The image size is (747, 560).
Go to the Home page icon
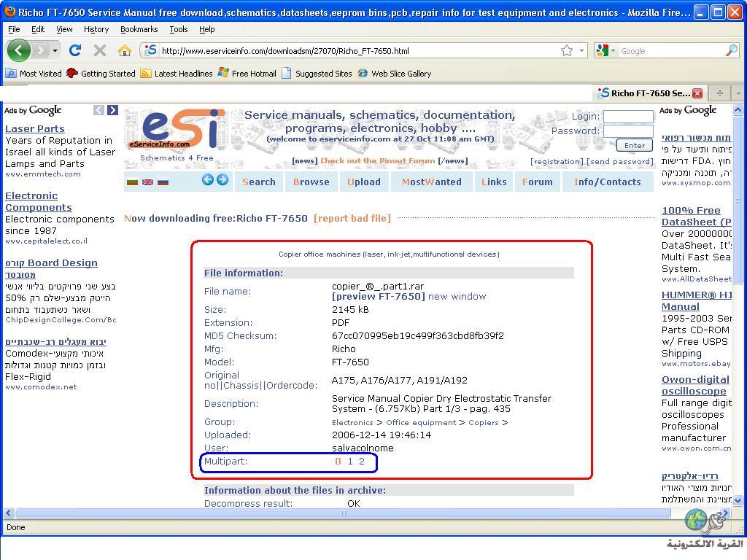pyautogui.click(x=124, y=50)
